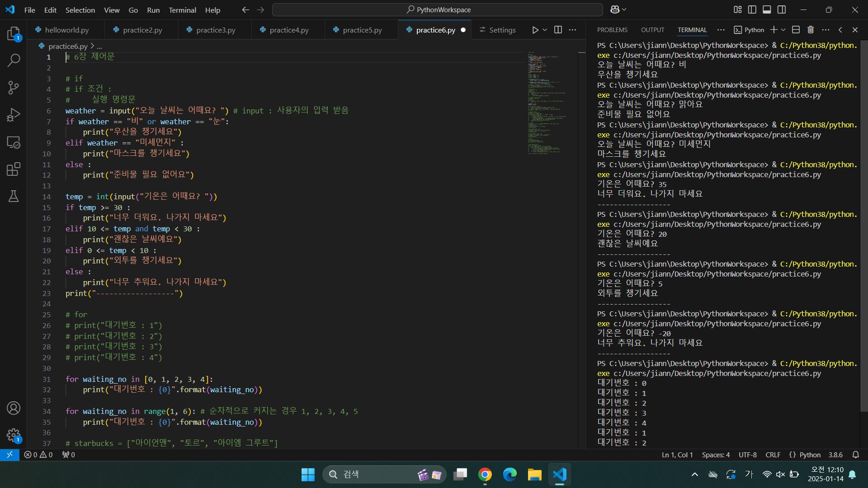The height and width of the screenshot is (488, 868).
Task: Open the Explorer view in activity bar
Action: tap(14, 33)
